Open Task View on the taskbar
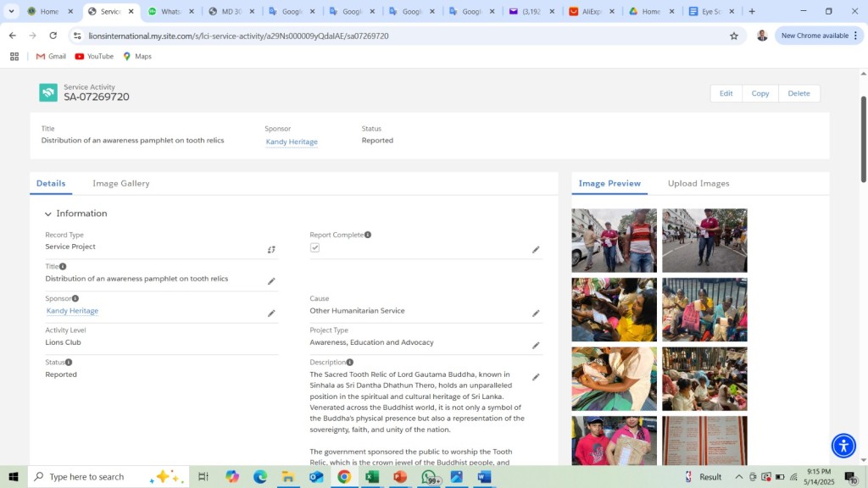Viewport: 868px width, 488px height. (203, 476)
